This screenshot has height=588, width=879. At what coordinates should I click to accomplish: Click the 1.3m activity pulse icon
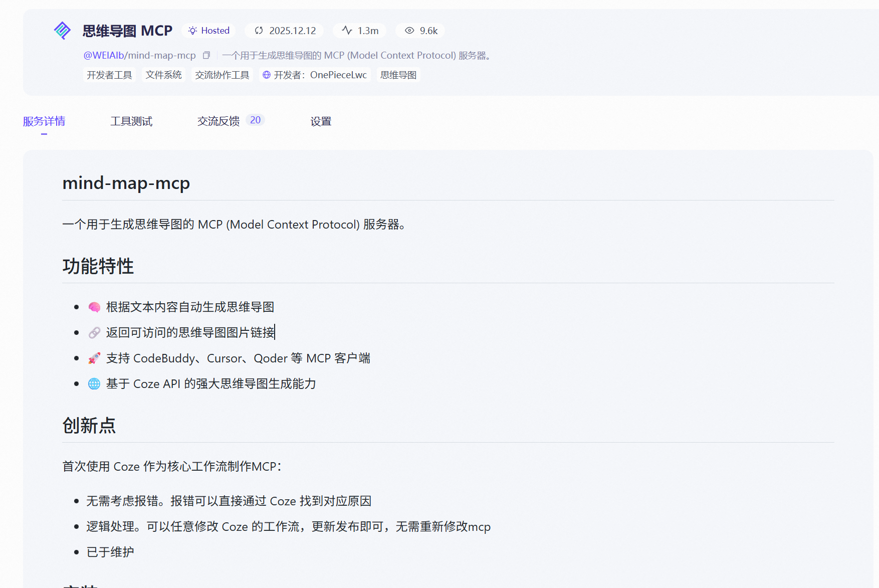click(x=347, y=31)
